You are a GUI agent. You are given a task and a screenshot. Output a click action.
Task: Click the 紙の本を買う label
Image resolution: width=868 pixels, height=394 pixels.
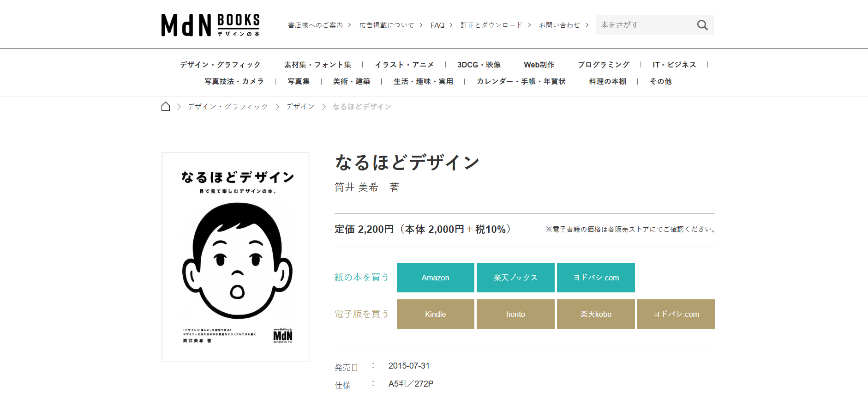click(x=362, y=277)
